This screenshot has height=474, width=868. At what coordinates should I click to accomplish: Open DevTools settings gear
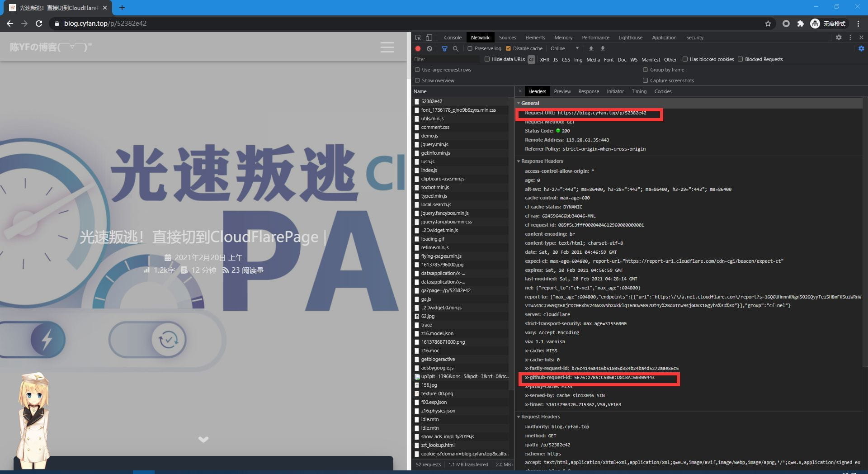click(839, 38)
